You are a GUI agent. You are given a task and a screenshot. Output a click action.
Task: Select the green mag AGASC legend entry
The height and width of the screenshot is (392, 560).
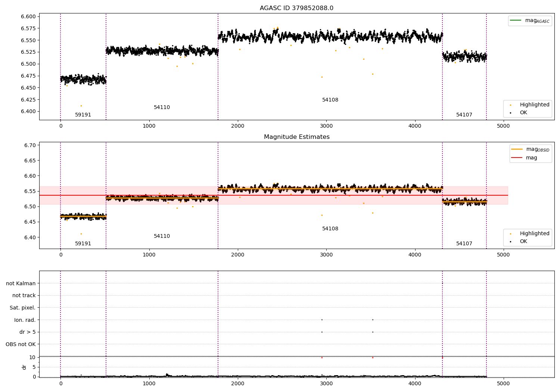(x=530, y=21)
